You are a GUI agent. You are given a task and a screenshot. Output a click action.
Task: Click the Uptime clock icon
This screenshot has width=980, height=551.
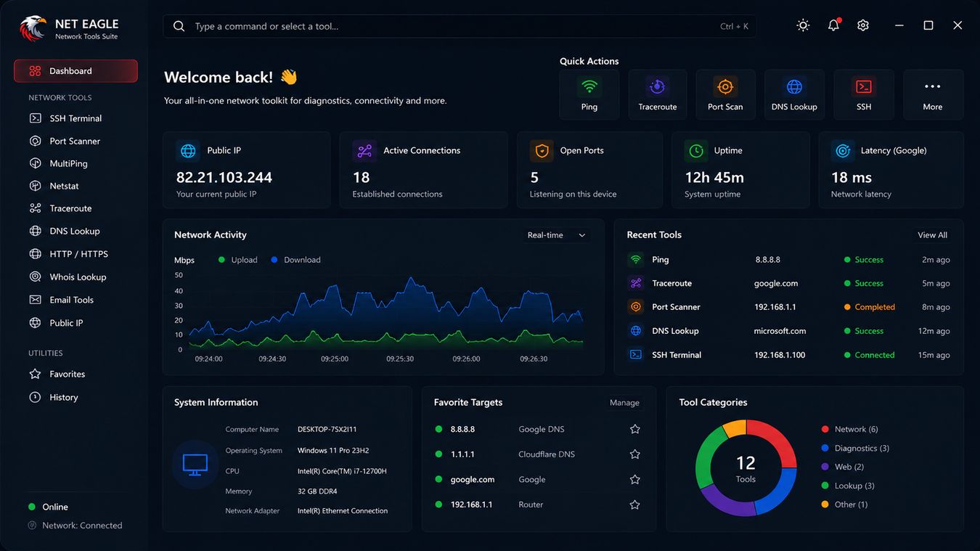coord(696,151)
